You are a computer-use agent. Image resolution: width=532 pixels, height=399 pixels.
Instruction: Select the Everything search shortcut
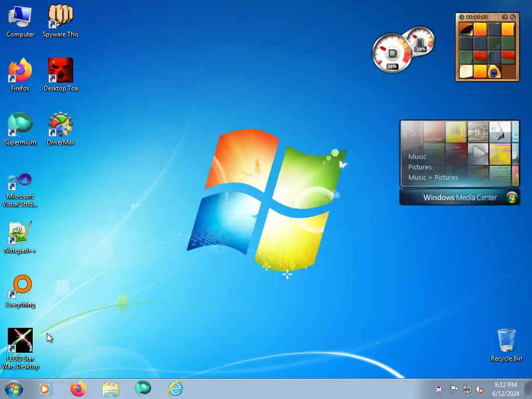20,291
